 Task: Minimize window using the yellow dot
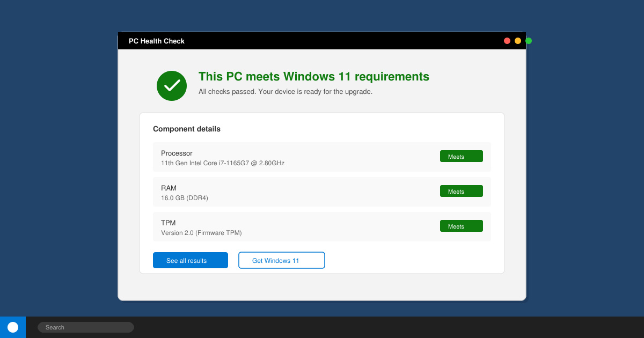[x=518, y=41]
